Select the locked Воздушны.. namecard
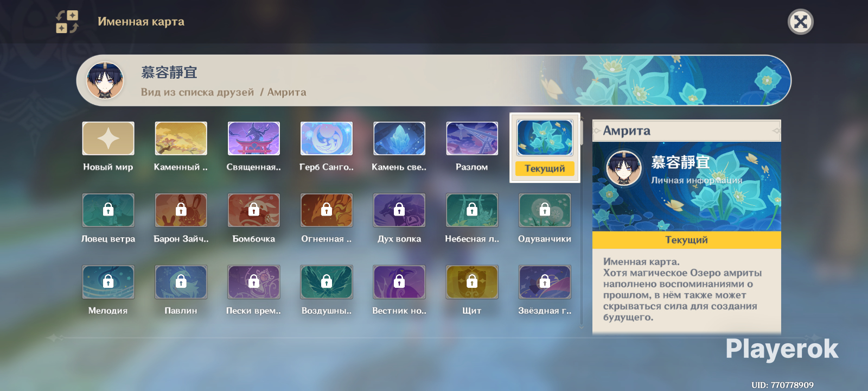This screenshot has height=391, width=868. click(x=326, y=282)
